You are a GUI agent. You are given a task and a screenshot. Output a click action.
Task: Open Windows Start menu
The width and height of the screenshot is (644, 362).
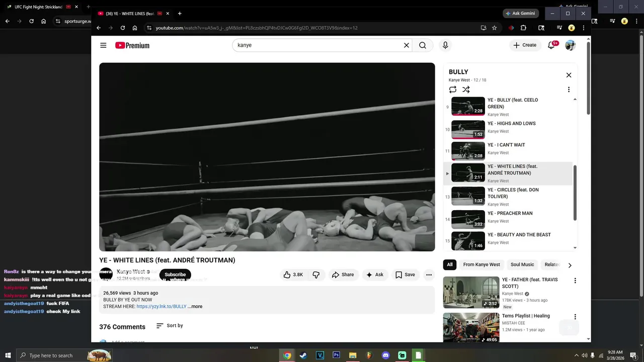pyautogui.click(x=8, y=355)
